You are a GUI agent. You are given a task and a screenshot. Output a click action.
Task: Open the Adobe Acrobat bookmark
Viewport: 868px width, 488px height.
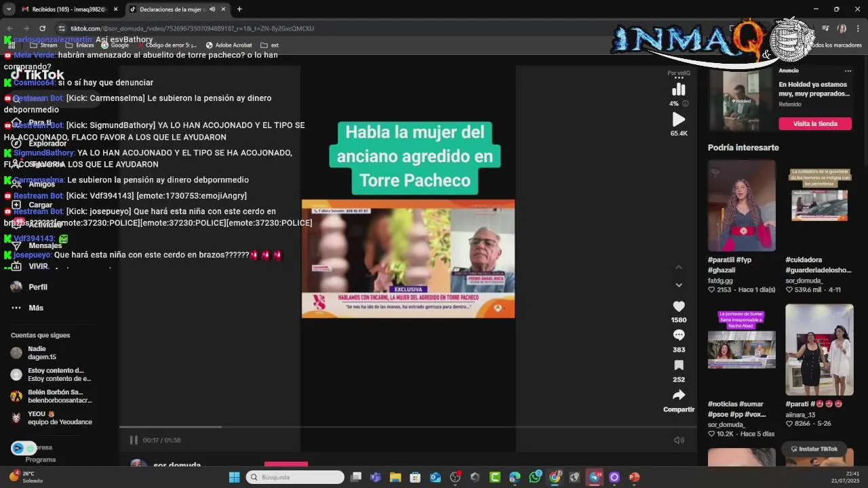click(229, 45)
